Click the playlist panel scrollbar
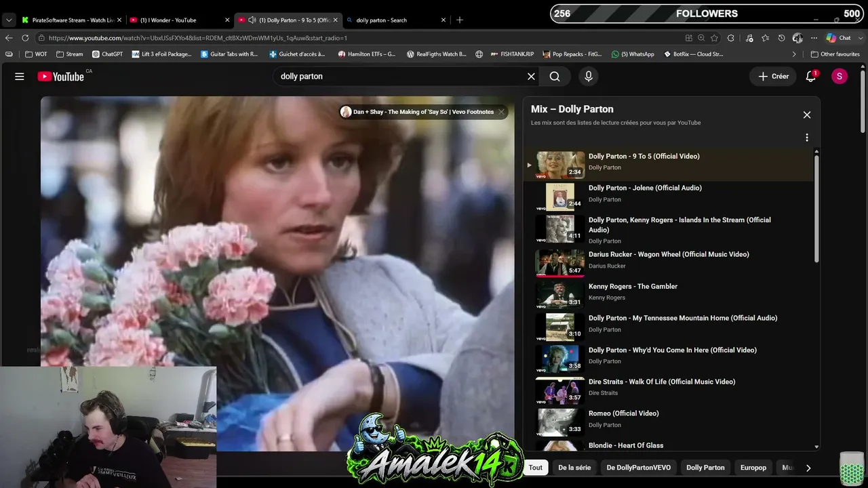This screenshot has width=868, height=488. tap(816, 208)
